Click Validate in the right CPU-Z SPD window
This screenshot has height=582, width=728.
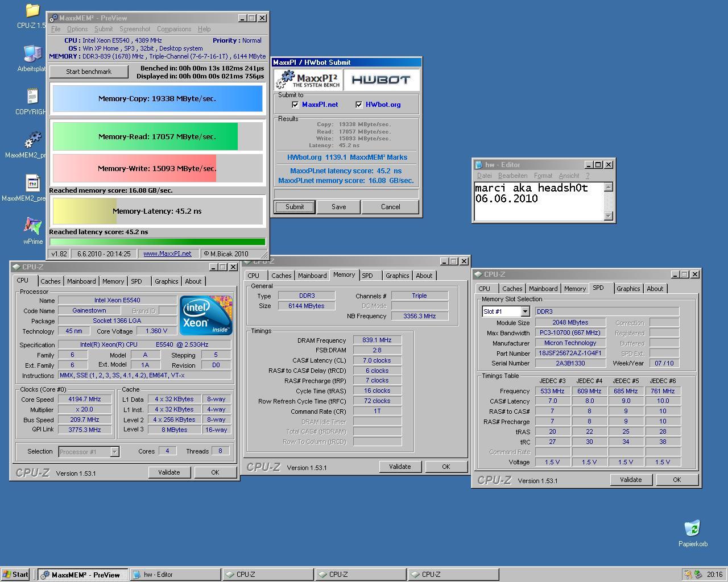click(x=631, y=480)
